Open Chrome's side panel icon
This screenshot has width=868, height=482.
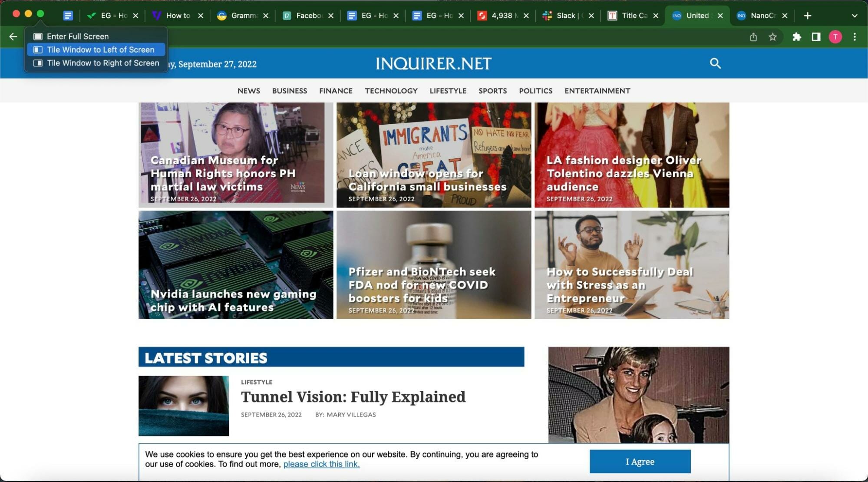[x=817, y=36]
